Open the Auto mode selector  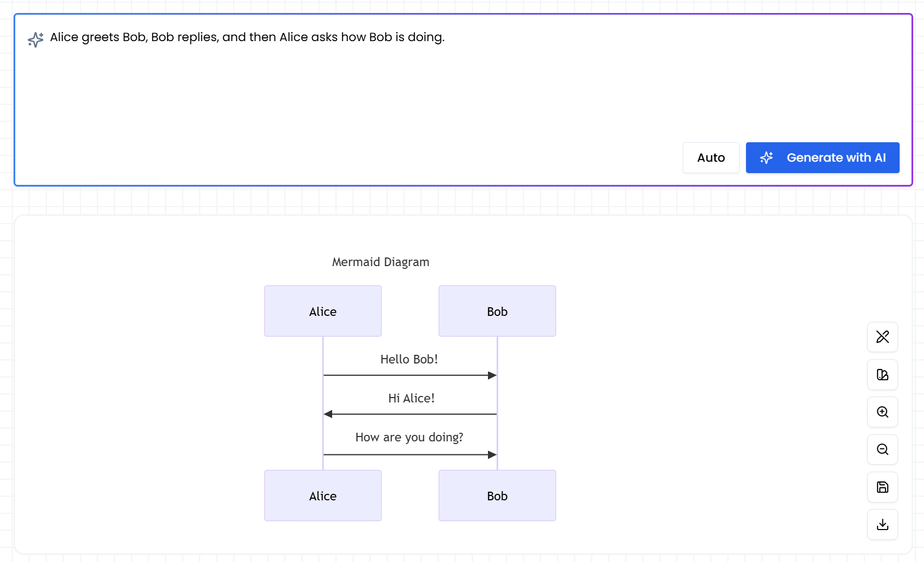click(x=710, y=157)
